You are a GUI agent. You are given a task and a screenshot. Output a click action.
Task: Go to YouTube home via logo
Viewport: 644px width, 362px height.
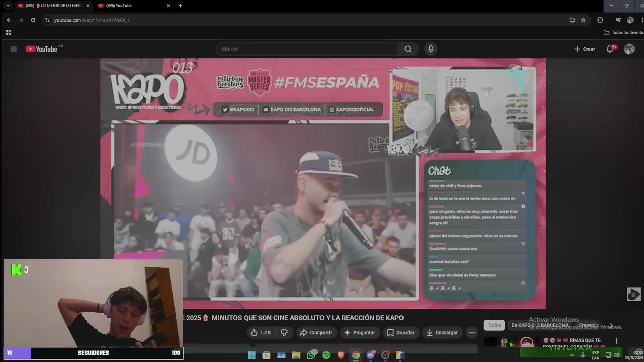coord(42,49)
